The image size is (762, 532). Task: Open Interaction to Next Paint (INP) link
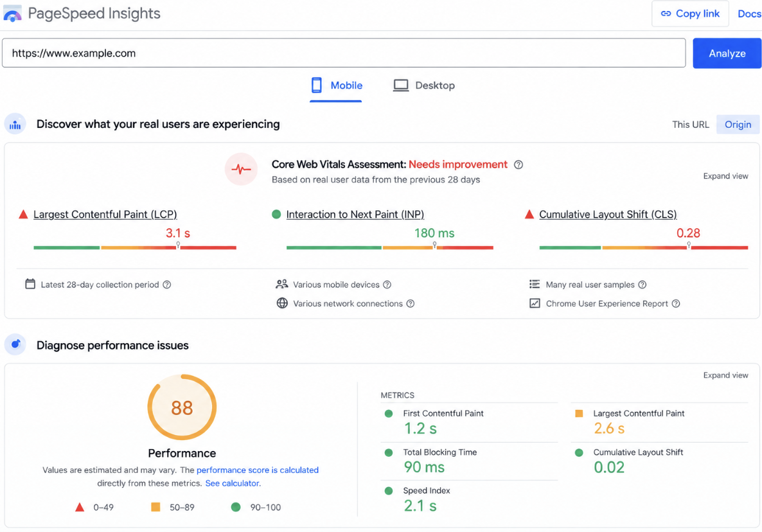pos(355,214)
